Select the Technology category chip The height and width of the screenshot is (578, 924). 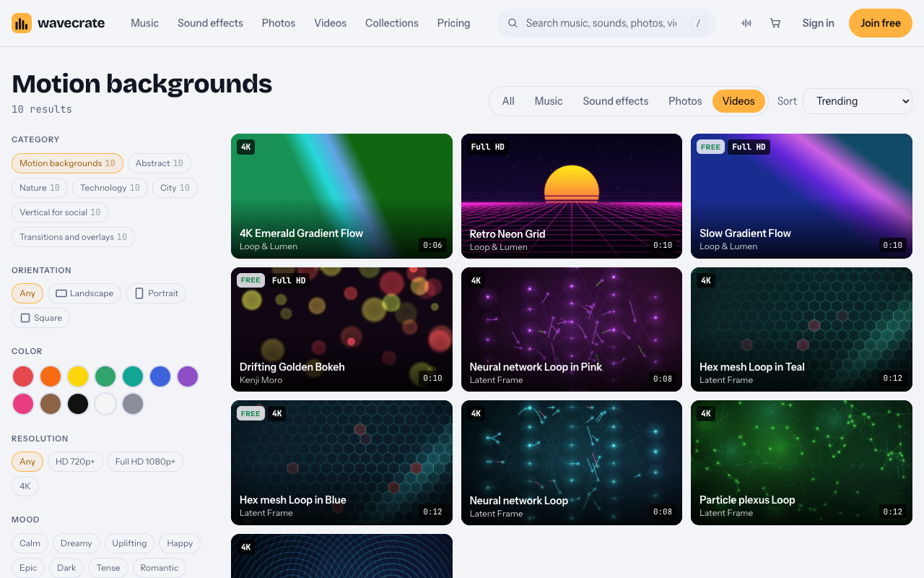click(110, 188)
